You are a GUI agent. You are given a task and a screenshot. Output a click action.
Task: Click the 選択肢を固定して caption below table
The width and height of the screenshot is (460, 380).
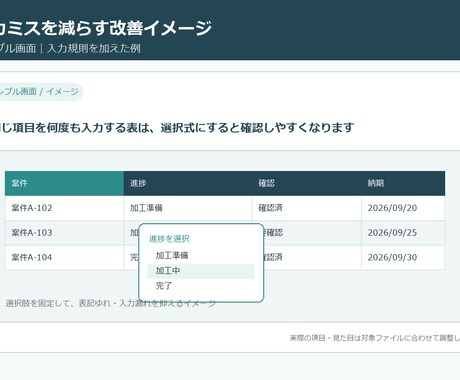click(111, 303)
